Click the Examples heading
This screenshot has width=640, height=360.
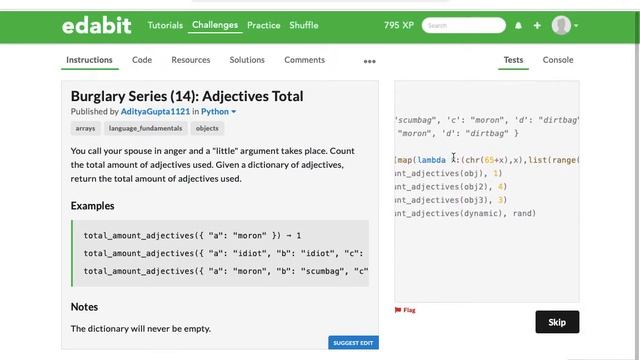point(93,206)
